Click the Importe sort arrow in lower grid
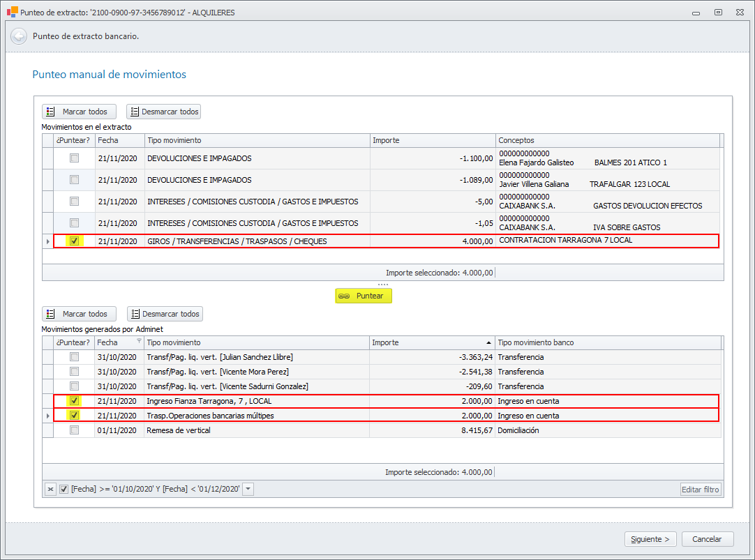 (x=487, y=342)
